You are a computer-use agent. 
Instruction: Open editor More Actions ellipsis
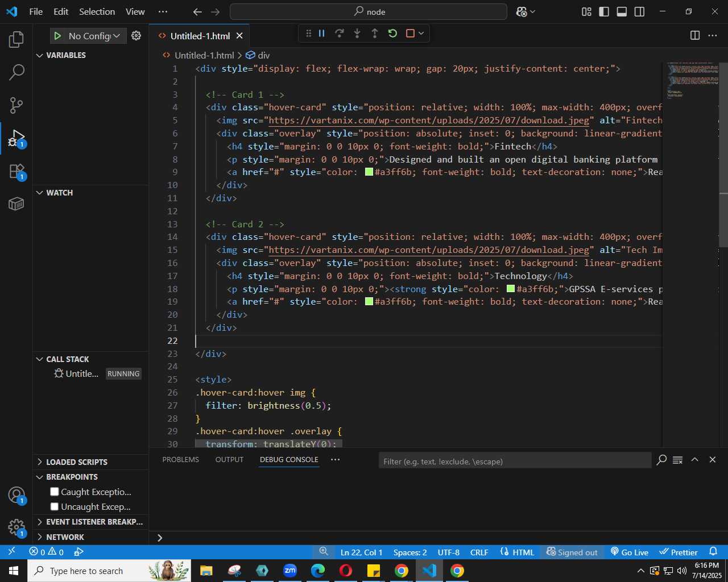(x=713, y=35)
